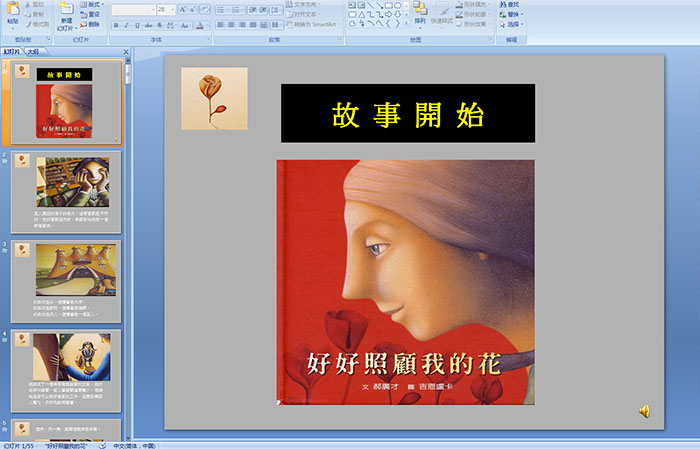The image size is (700, 449).
Task: Open the Text Direction (文字方向) dropdown
Action: 304,4
